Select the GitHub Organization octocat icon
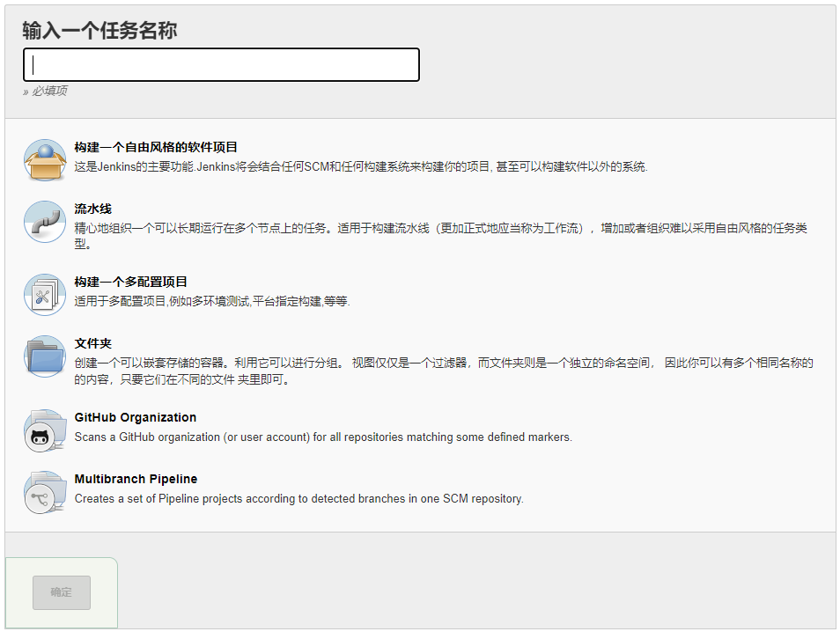The width and height of the screenshot is (840, 639). 45,430
